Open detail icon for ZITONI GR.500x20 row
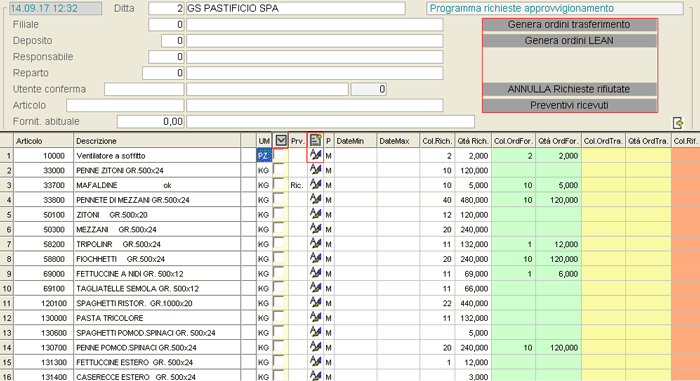This screenshot has height=381, width=700. (x=316, y=214)
